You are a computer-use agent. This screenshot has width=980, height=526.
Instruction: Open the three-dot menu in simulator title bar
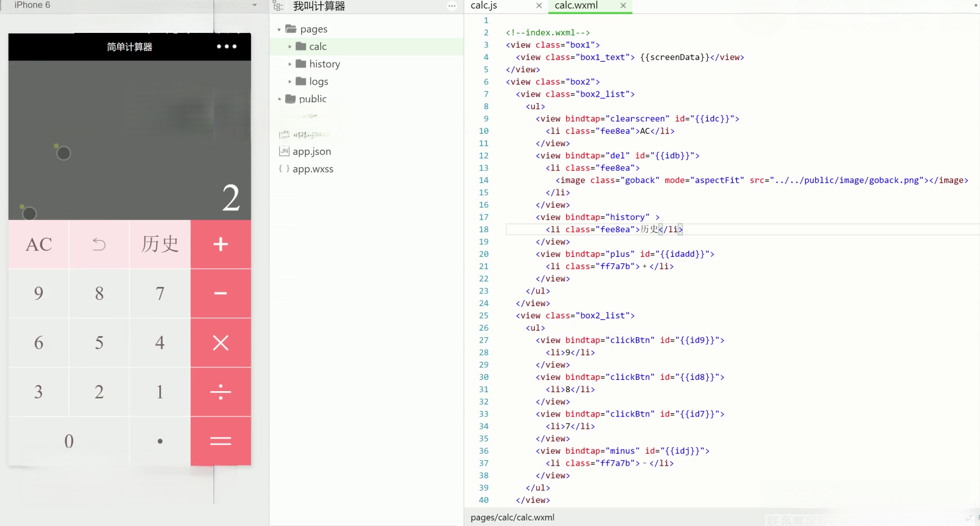pos(226,46)
